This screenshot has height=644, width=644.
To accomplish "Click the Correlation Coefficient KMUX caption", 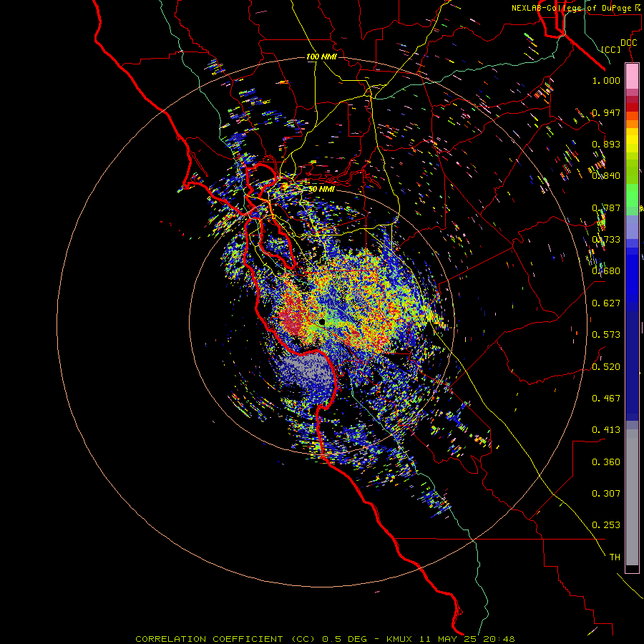I will 325,639.
